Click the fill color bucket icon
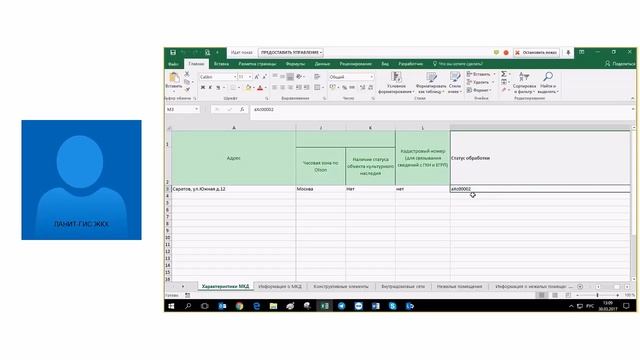This screenshot has height=360, width=640. 248,87
